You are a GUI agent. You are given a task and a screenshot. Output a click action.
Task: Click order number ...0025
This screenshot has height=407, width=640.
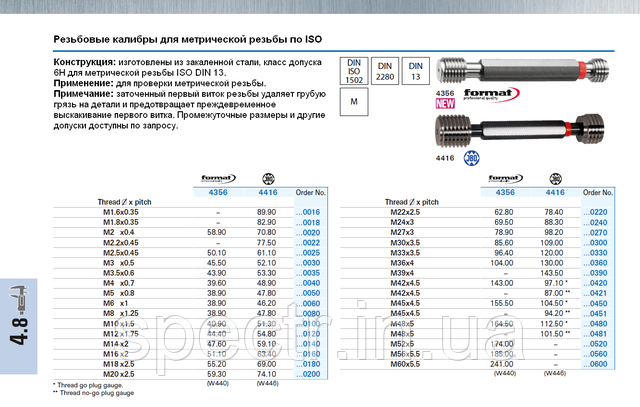click(x=308, y=253)
